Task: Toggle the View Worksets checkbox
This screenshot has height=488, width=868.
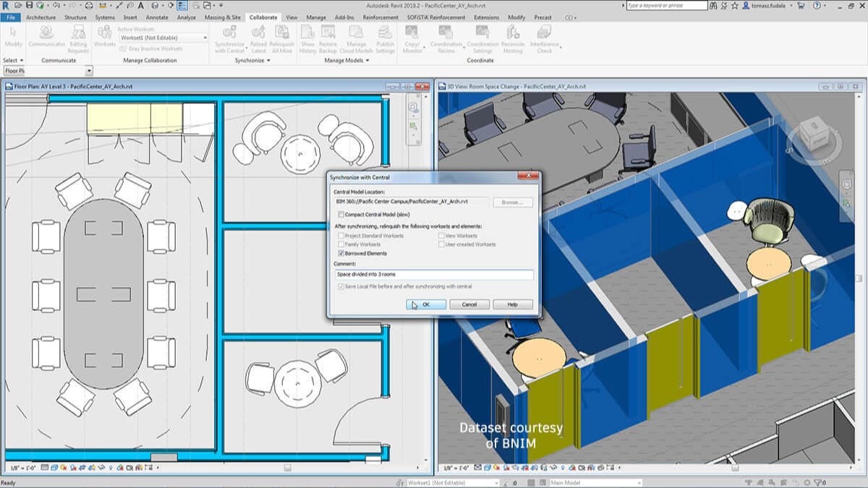Action: (441, 236)
